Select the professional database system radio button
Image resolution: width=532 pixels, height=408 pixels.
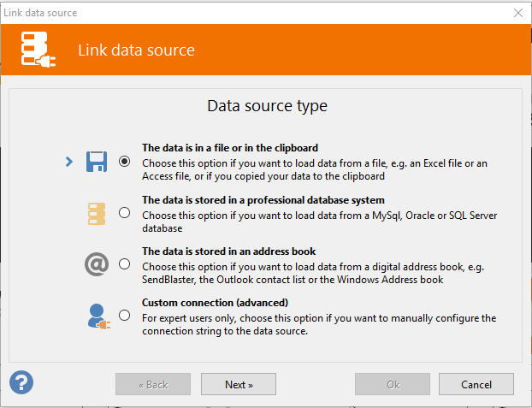click(125, 213)
